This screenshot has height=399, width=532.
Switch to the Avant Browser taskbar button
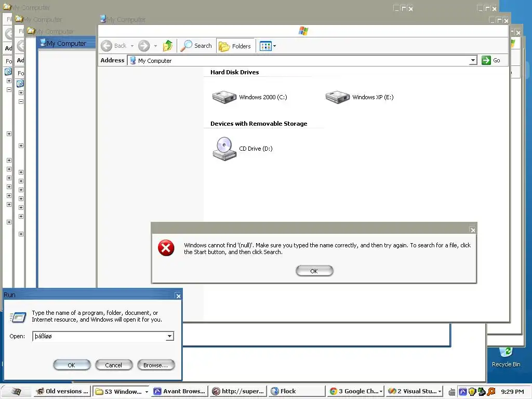pos(179,392)
